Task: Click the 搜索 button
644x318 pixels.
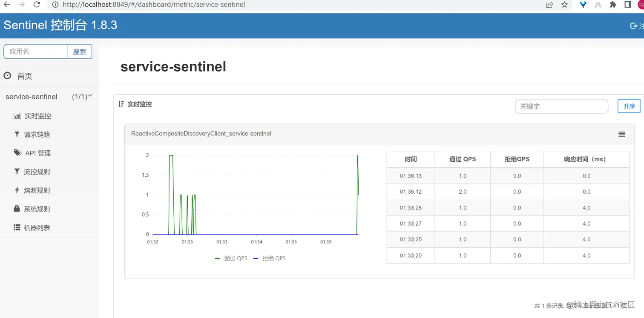Action: tap(80, 52)
